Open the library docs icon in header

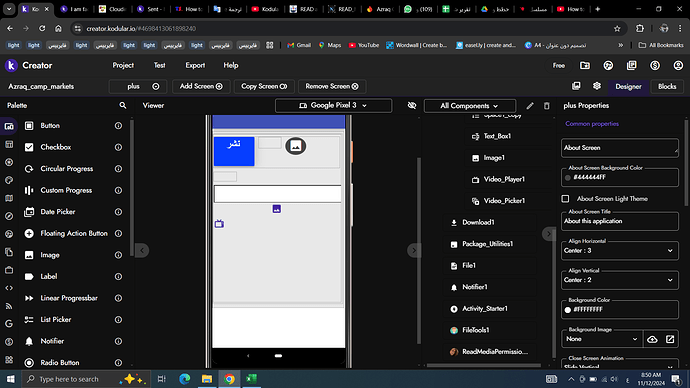(x=631, y=66)
